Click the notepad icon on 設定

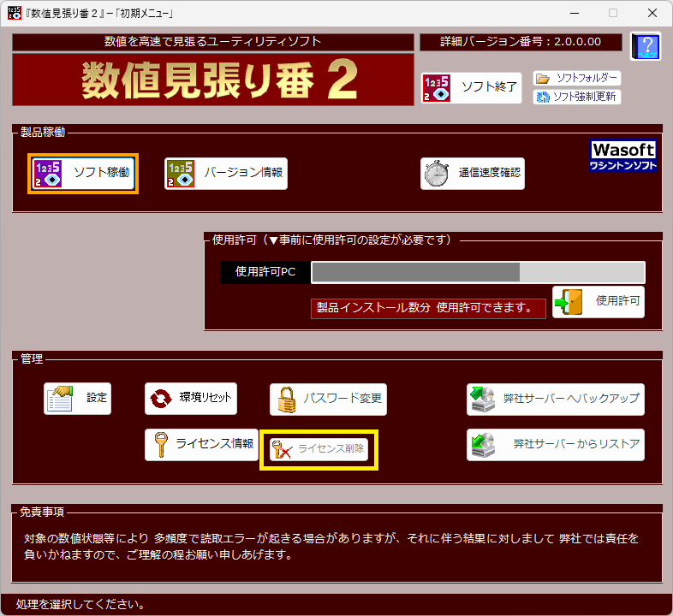(x=60, y=399)
